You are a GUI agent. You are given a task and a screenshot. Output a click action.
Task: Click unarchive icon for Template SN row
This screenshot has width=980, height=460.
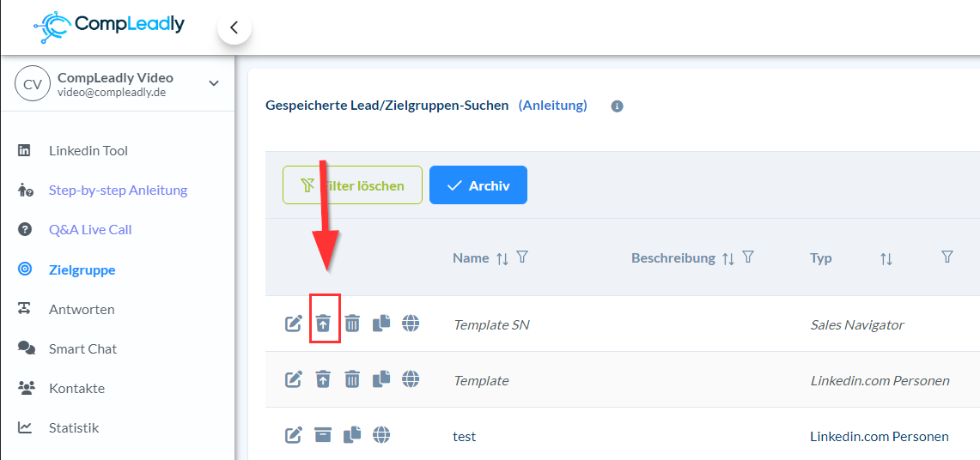[x=323, y=324]
